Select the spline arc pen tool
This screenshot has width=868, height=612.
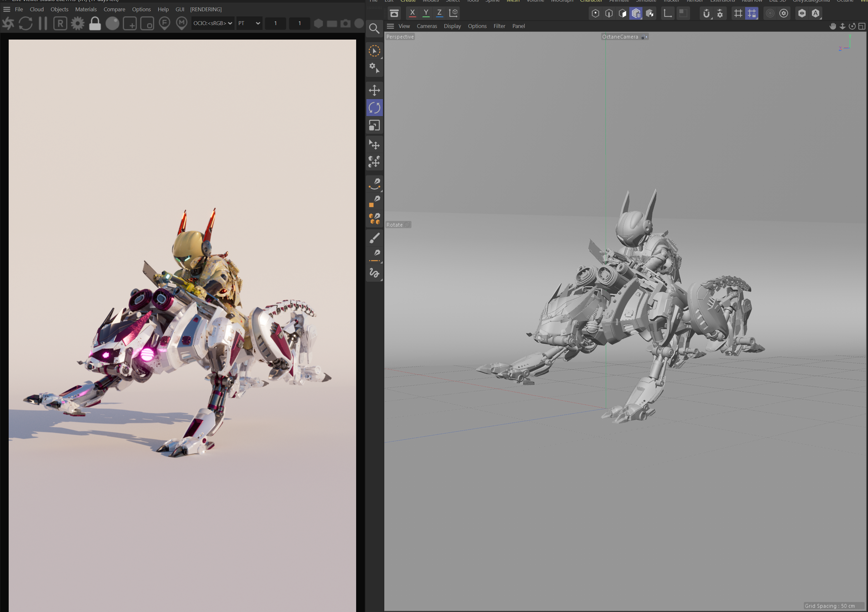(x=374, y=184)
